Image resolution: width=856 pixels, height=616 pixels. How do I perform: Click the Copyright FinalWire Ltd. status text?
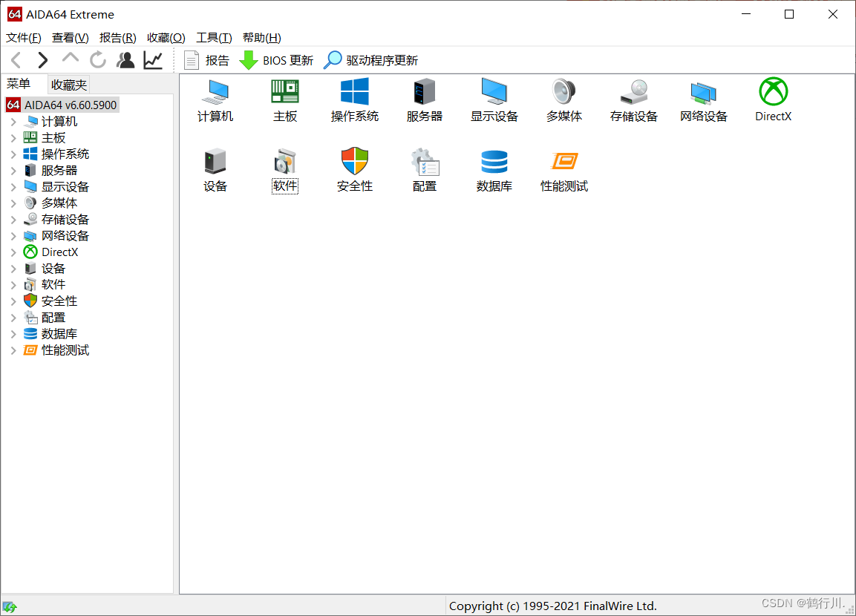click(552, 606)
